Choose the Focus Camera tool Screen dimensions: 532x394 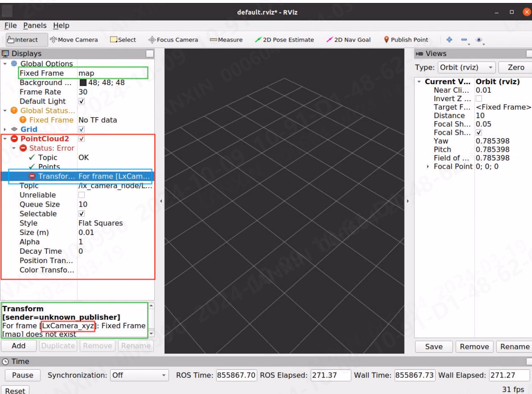pos(173,40)
